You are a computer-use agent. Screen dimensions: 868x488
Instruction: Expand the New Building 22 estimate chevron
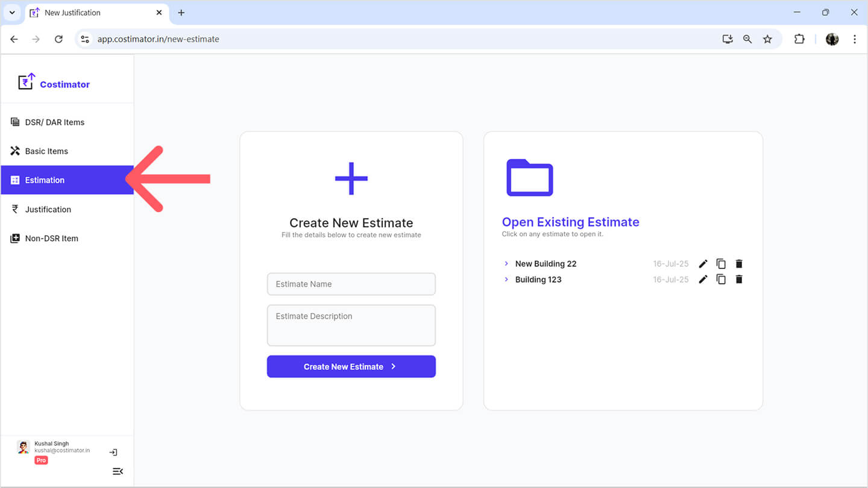point(506,264)
